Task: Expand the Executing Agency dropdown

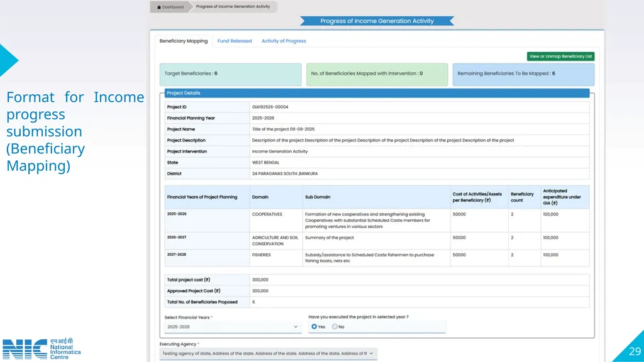Action: (x=268, y=353)
